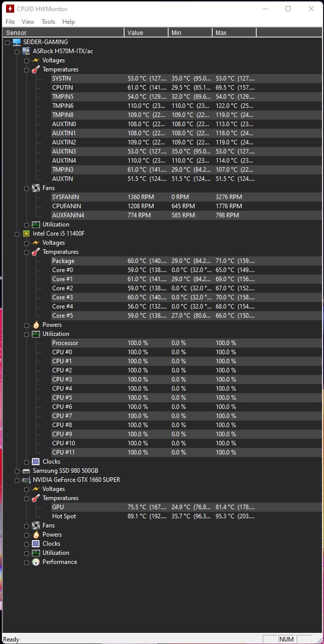
Task: Click the ASRock H570M-ITX/ac motherboard icon
Action: click(x=26, y=51)
